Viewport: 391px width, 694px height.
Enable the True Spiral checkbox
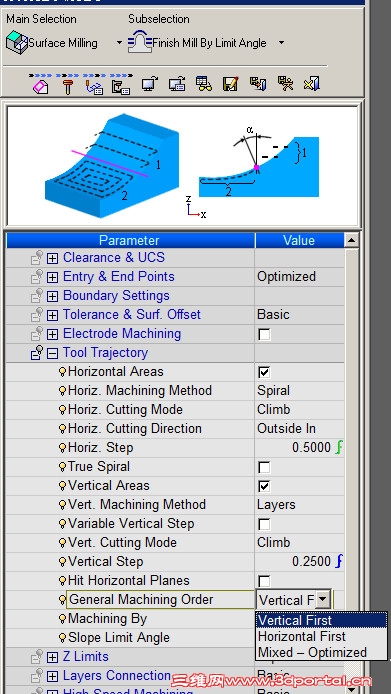click(x=264, y=467)
